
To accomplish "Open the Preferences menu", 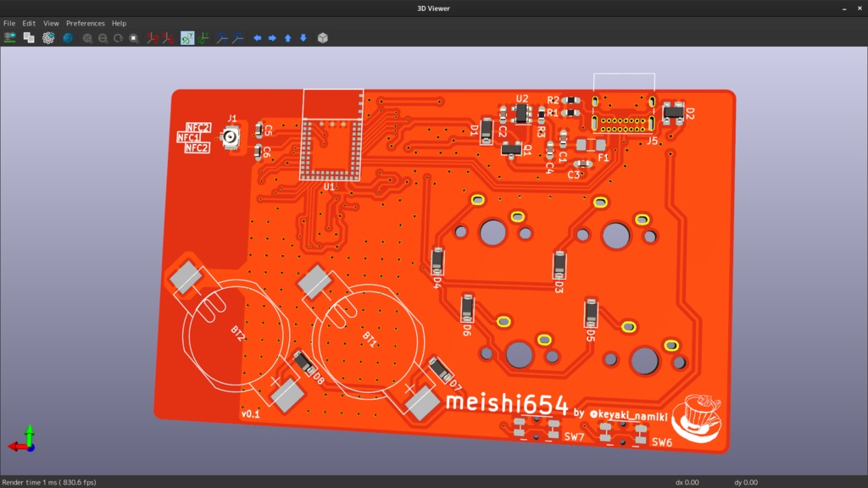I will [85, 23].
